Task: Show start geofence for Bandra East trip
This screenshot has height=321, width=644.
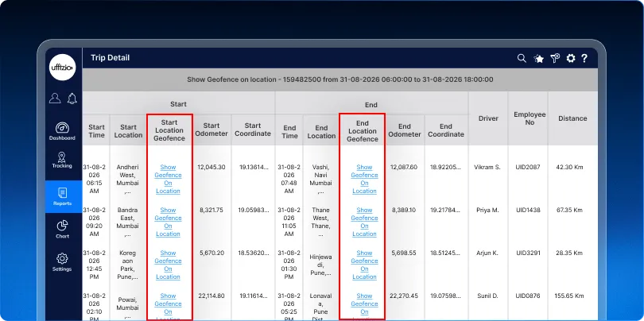Action: 168,222
